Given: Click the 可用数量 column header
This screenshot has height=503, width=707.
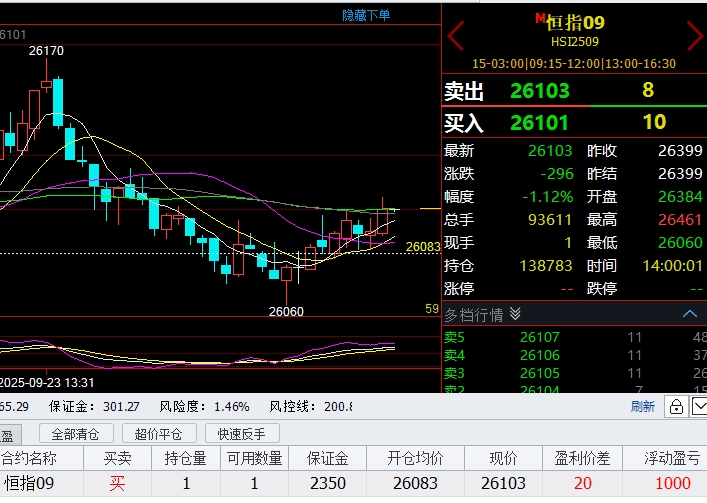Looking at the screenshot, I should pos(254,458).
